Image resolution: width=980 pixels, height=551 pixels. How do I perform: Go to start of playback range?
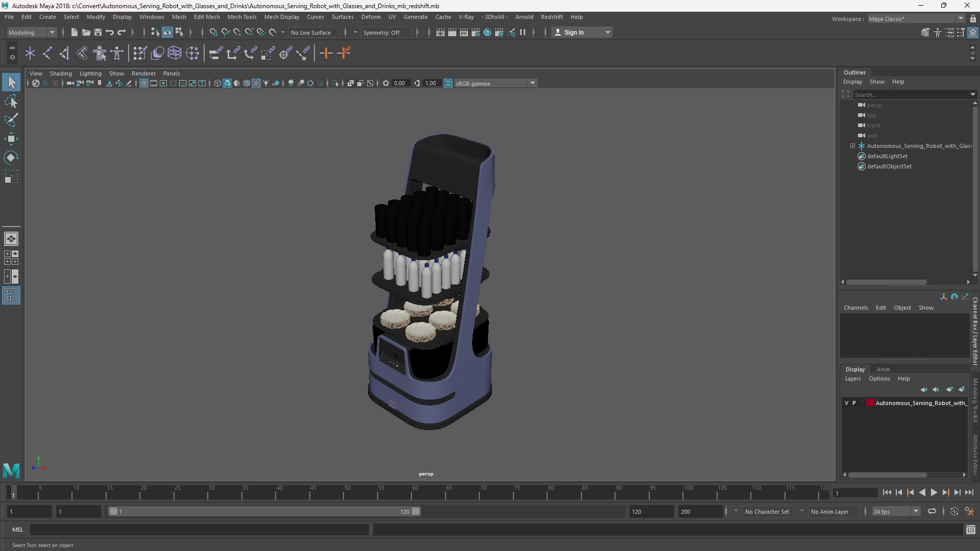(x=887, y=492)
